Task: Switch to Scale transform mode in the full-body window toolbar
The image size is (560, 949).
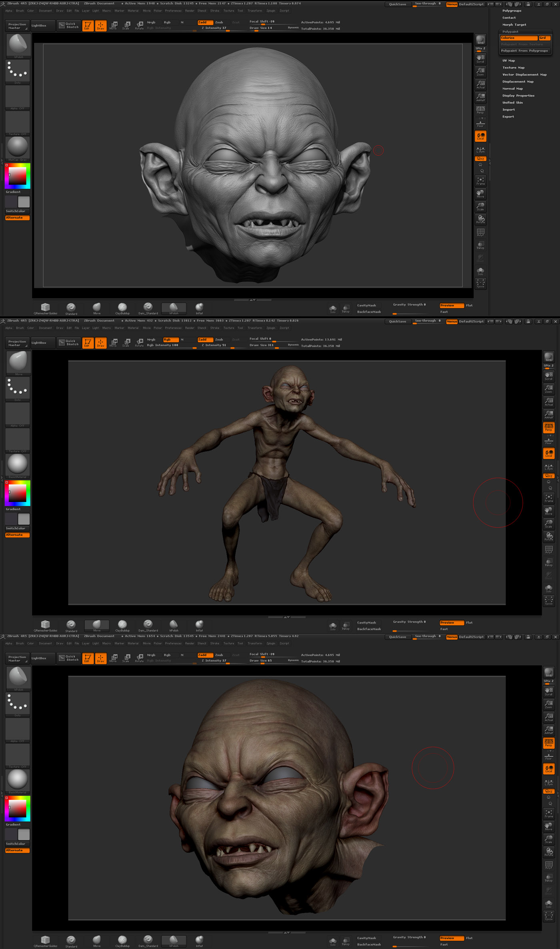Action: pos(126,343)
